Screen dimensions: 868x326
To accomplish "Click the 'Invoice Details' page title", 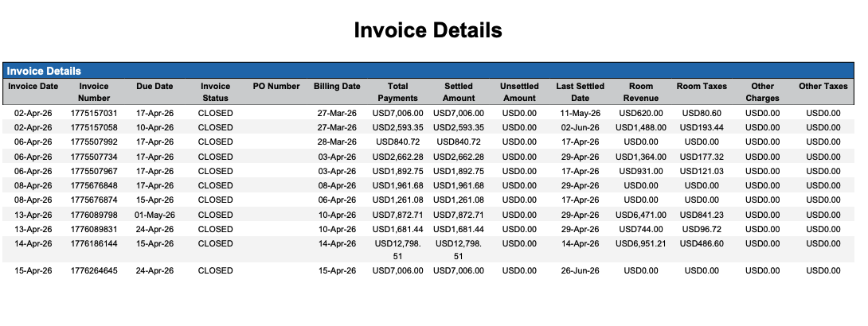I will point(428,30).
